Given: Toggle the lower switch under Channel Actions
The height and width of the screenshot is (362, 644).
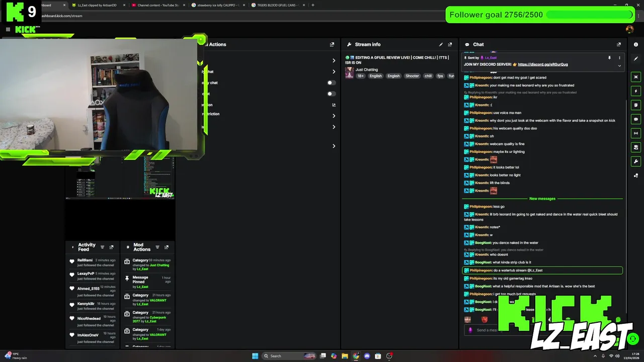Looking at the screenshot, I should point(331,94).
